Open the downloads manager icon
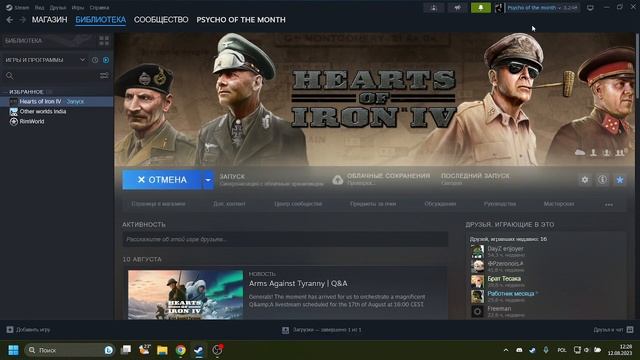The image size is (640, 360). click(x=285, y=330)
